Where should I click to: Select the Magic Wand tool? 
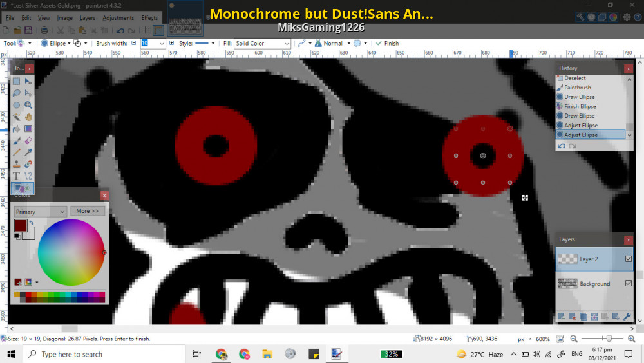point(17,117)
